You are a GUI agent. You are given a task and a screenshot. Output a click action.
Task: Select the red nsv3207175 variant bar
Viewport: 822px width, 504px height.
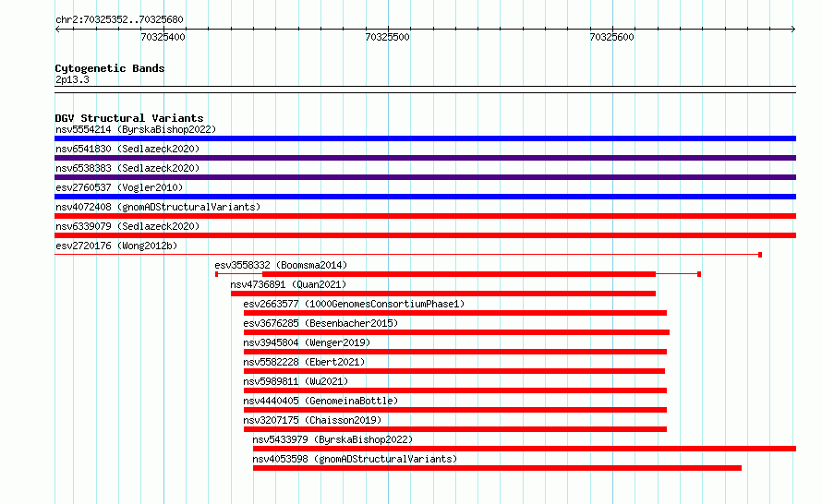(455, 429)
